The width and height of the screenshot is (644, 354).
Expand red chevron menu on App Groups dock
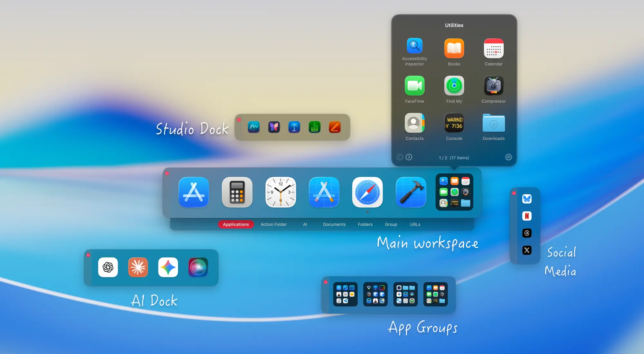pos(326,282)
